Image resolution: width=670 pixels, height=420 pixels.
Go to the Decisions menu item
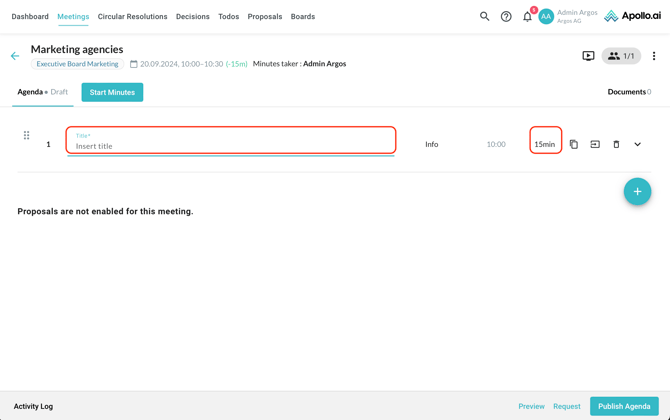[x=192, y=16]
